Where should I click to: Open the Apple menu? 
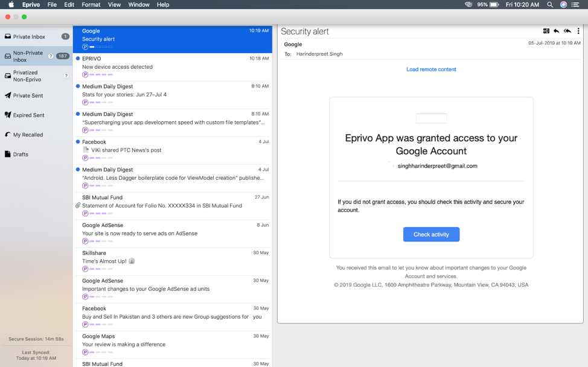click(x=11, y=4)
